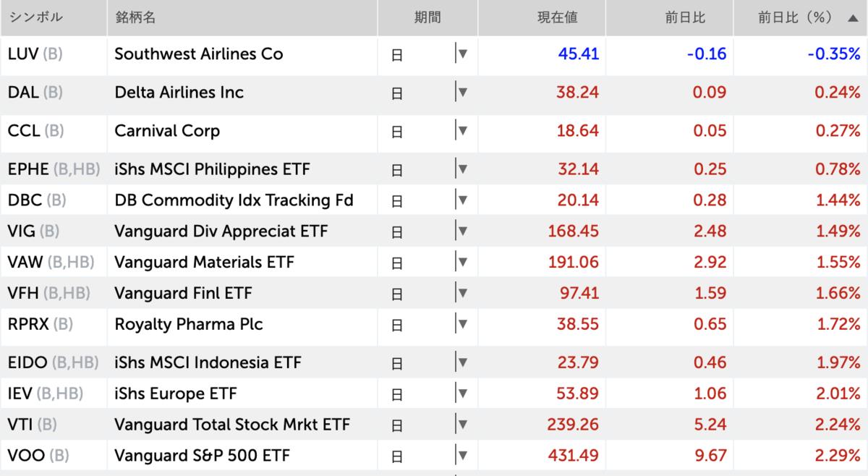Open the period dropdown on Royalty Pharma Plc row
Viewport: 868px width, 476px height.
(x=463, y=325)
